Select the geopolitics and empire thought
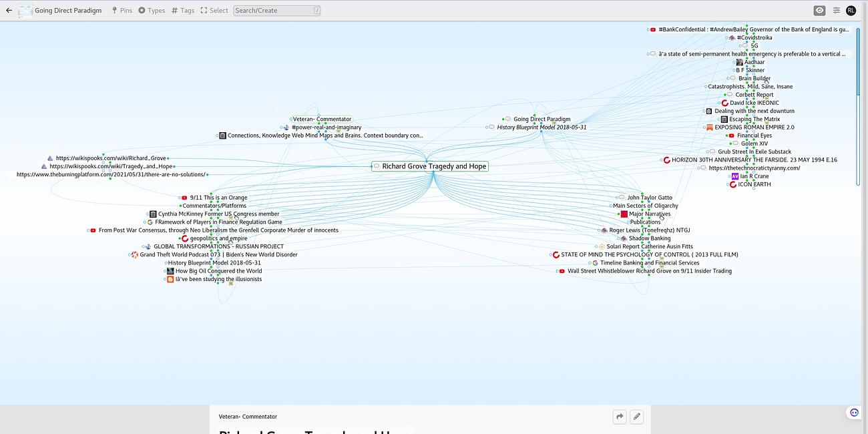 point(218,238)
